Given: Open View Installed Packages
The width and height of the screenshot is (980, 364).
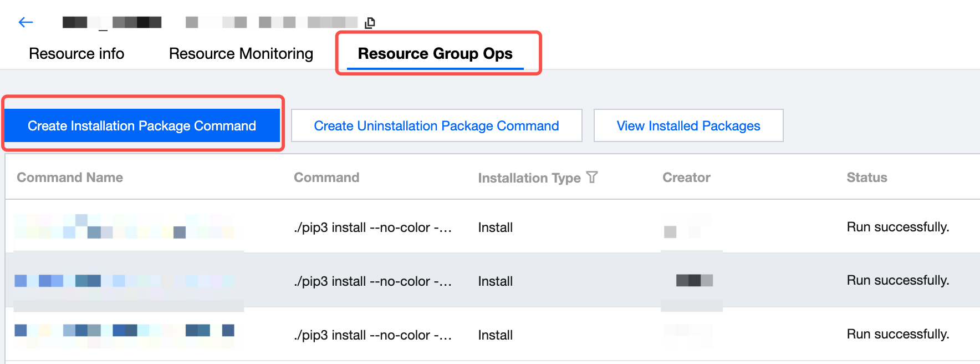Looking at the screenshot, I should click(688, 126).
